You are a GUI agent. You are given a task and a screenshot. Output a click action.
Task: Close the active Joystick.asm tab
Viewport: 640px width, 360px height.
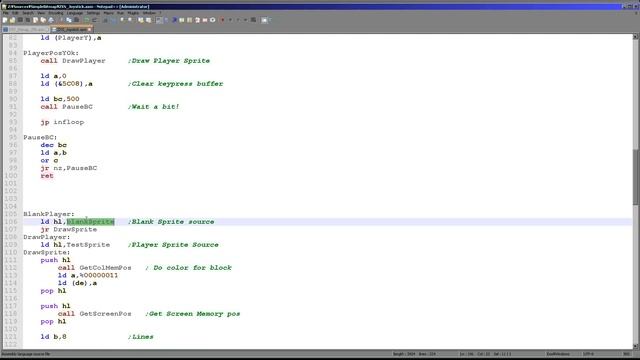click(89, 29)
